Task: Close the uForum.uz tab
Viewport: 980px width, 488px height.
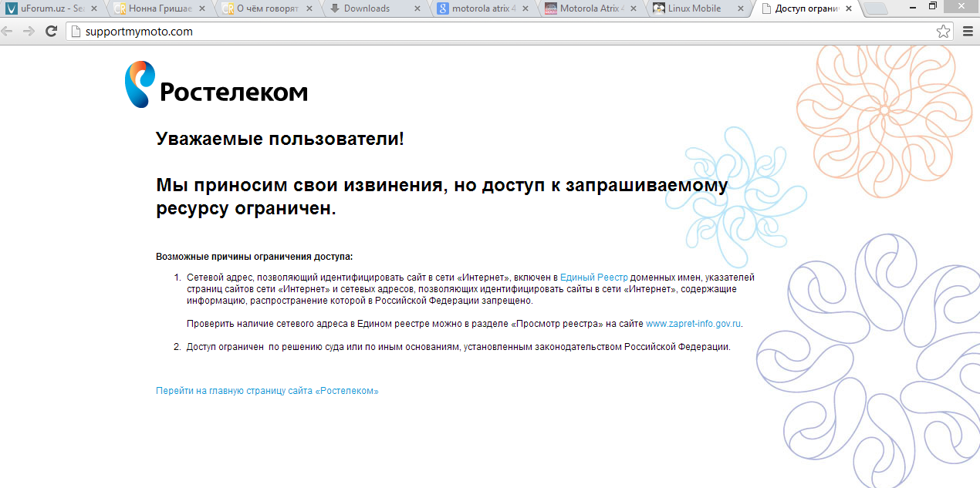Action: tap(94, 9)
